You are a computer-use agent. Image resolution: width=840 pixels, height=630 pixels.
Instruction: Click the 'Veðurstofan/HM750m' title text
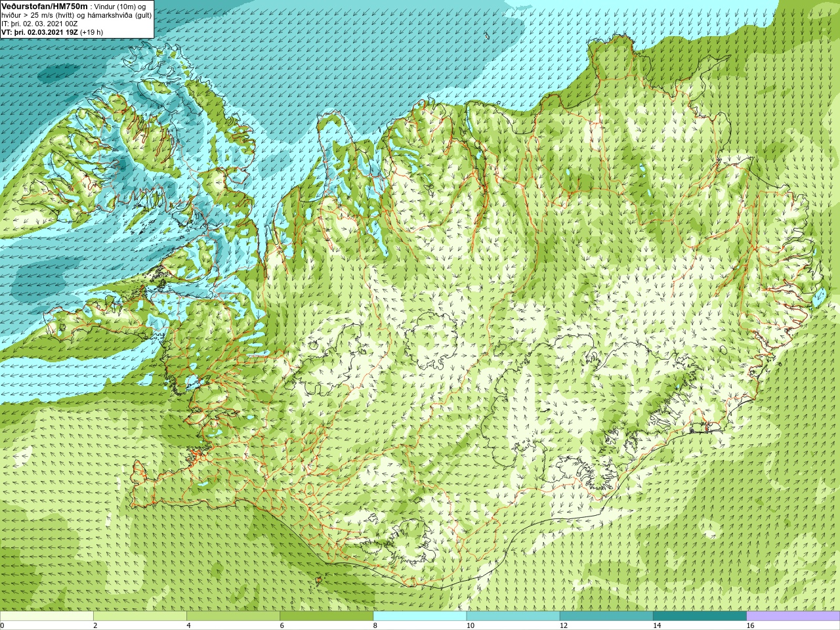click(x=45, y=6)
